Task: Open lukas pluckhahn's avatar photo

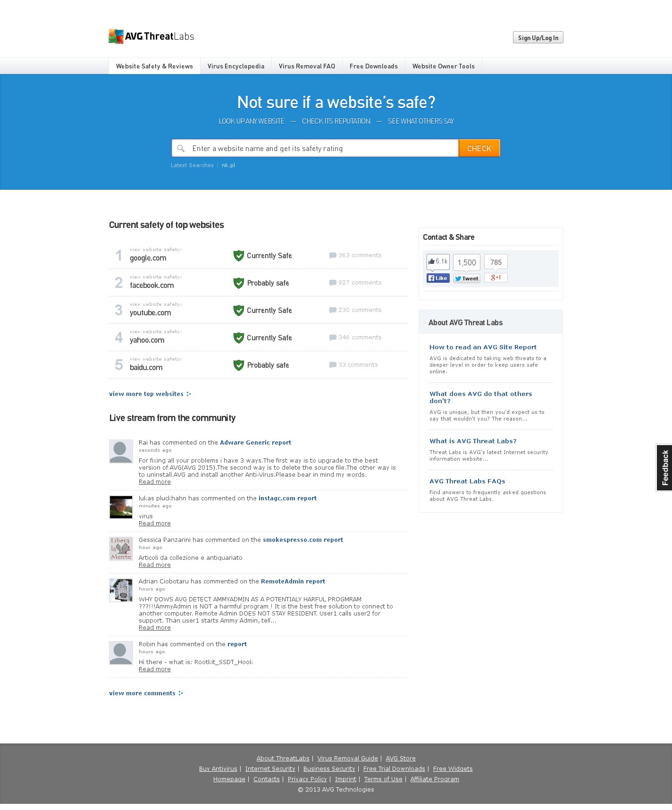Action: (121, 507)
